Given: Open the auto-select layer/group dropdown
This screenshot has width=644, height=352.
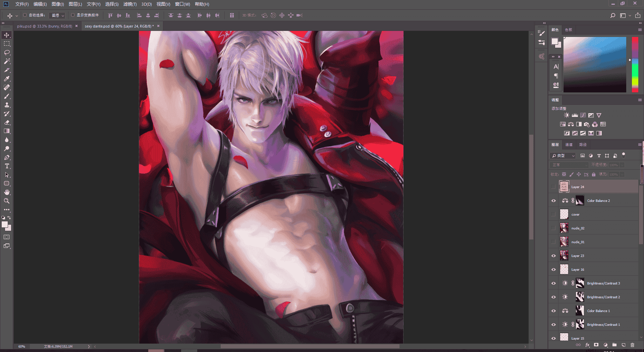Looking at the screenshot, I should click(57, 15).
